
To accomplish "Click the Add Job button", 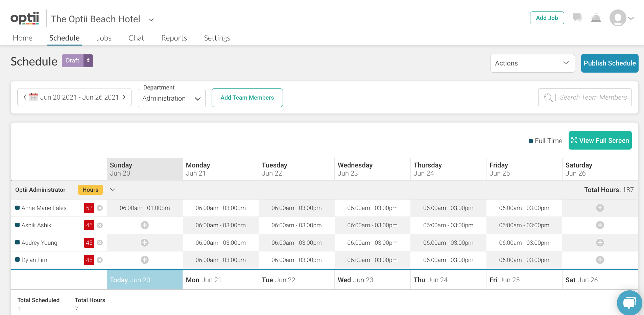I will coord(547,18).
